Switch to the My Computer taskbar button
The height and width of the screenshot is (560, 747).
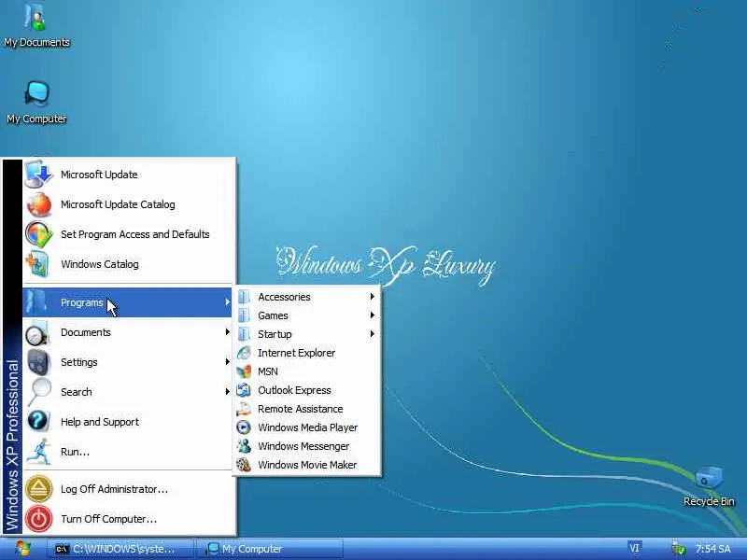270,549
